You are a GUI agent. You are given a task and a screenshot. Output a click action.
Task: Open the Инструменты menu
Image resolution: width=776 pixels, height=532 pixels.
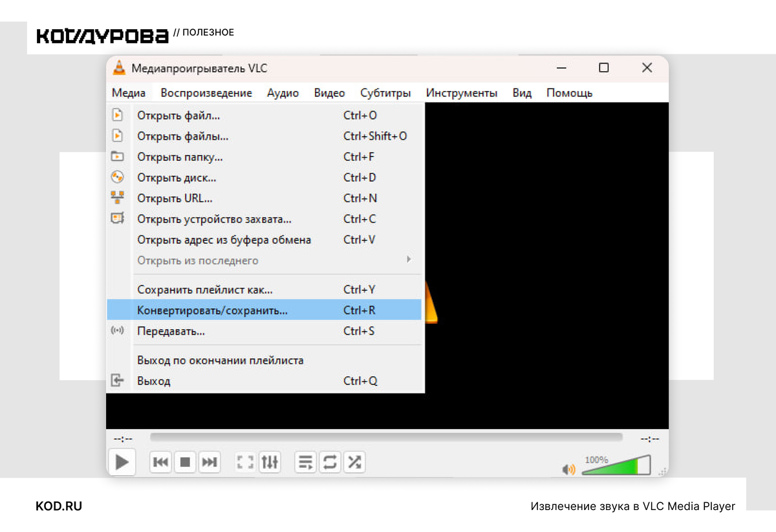[x=462, y=92]
